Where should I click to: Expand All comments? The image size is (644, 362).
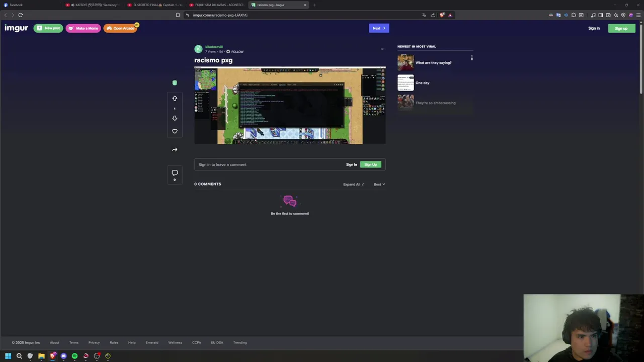tap(354, 184)
